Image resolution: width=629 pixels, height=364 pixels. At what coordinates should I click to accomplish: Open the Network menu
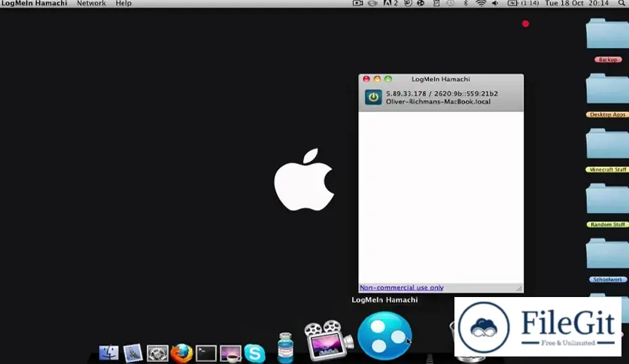(x=91, y=3)
